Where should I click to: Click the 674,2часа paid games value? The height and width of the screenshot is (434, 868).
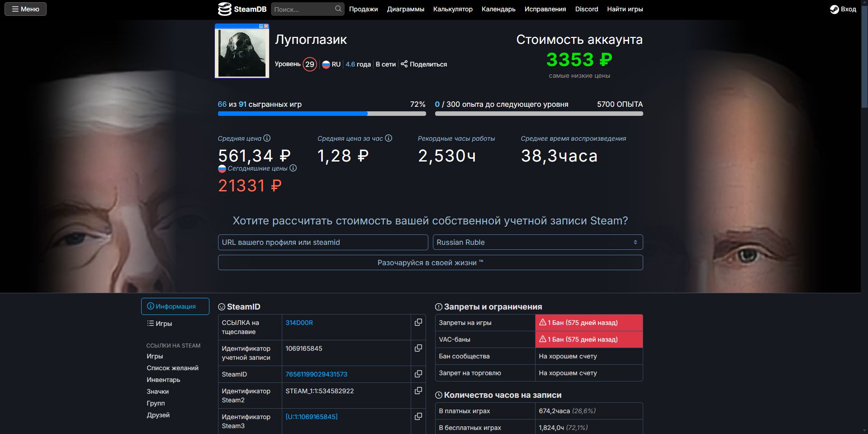(x=554, y=411)
